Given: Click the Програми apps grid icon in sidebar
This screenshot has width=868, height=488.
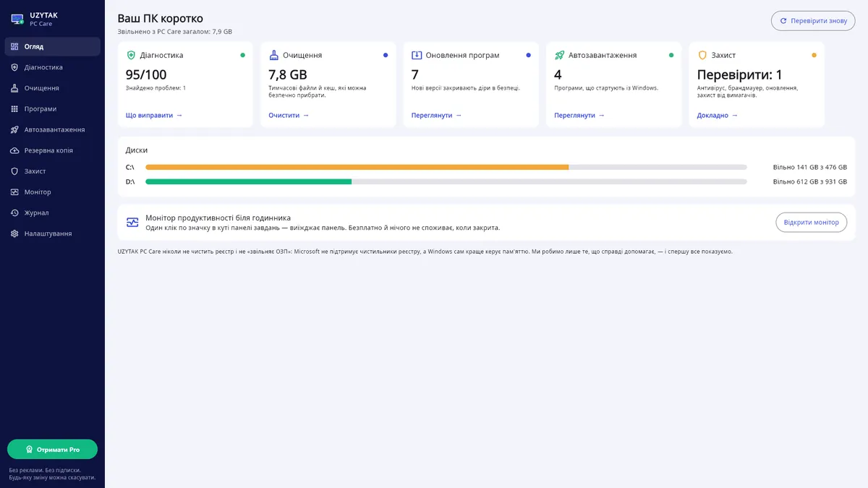Looking at the screenshot, I should click(x=14, y=109).
